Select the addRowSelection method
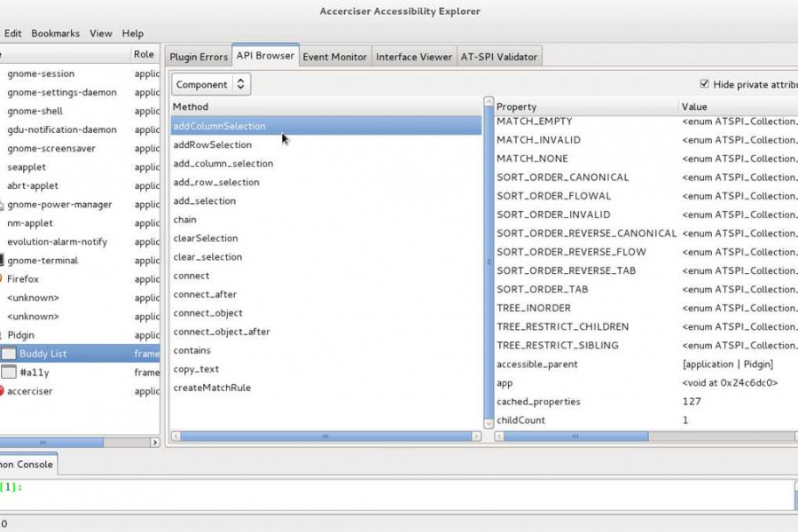This screenshot has height=532, width=798. (x=325, y=145)
